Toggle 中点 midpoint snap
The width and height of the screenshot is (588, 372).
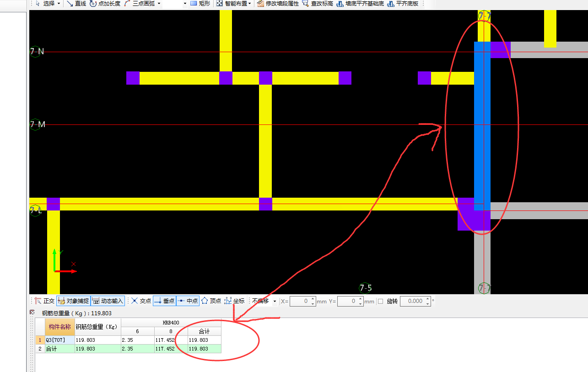tap(188, 301)
